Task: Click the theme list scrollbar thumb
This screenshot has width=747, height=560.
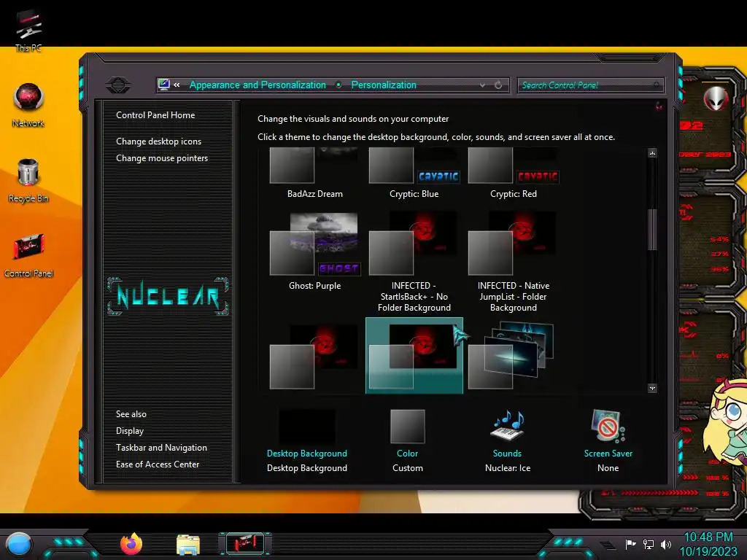Action: tap(653, 229)
